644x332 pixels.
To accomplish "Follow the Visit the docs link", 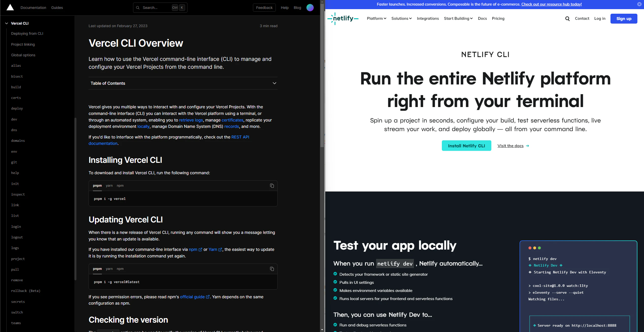I will click(510, 146).
